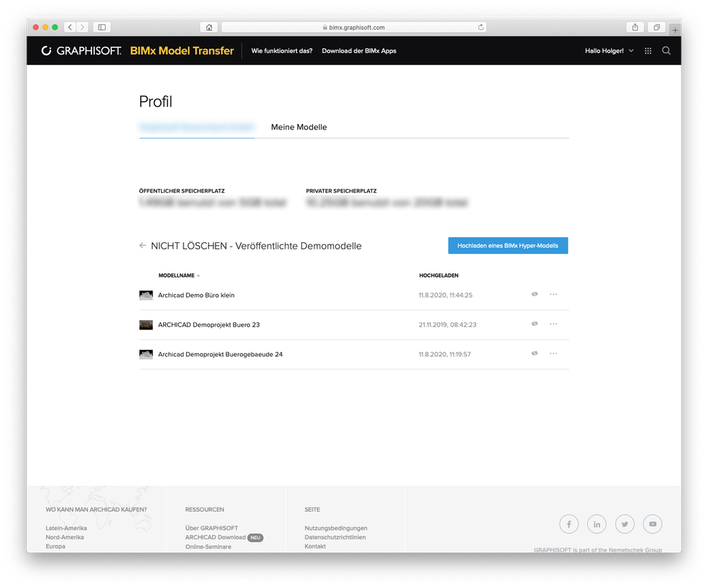This screenshot has width=708, height=588.
Task: Reload the page with refresh icon
Action: pos(481,27)
